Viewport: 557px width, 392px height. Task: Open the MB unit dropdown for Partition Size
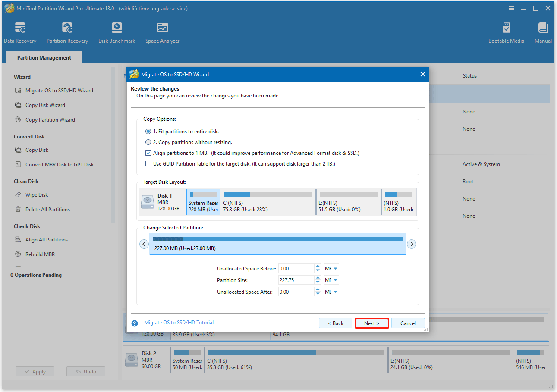point(331,279)
